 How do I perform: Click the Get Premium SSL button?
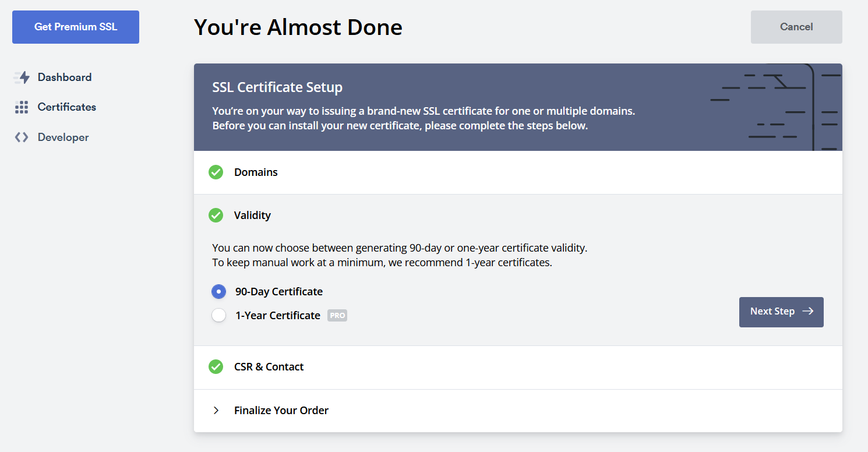coord(76,27)
